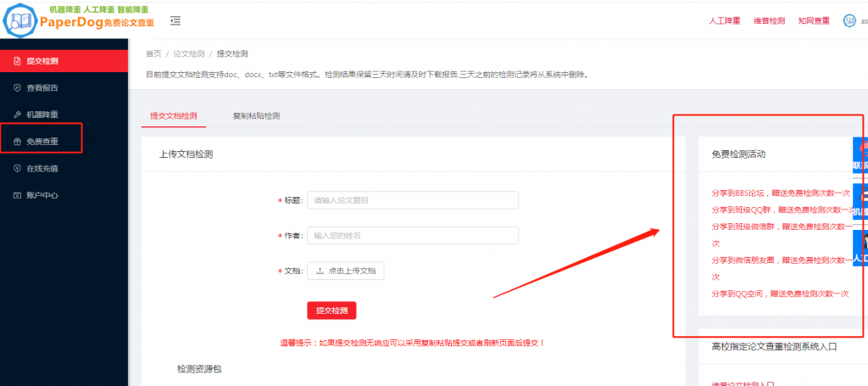The image size is (868, 386).
Task: Collapse sidebar with the hamburger menu icon
Action: pos(175,20)
